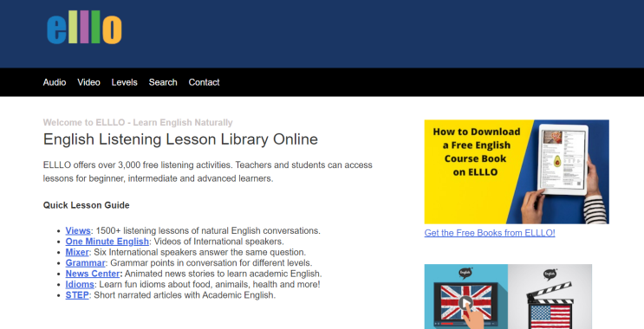Go to the Search page
This screenshot has width=644, height=329.
click(163, 82)
